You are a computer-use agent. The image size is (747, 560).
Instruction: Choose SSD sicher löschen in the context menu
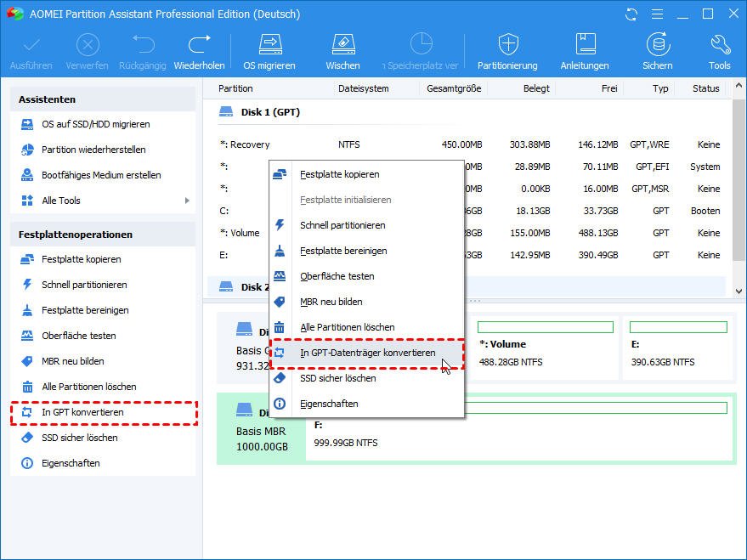coord(366,378)
